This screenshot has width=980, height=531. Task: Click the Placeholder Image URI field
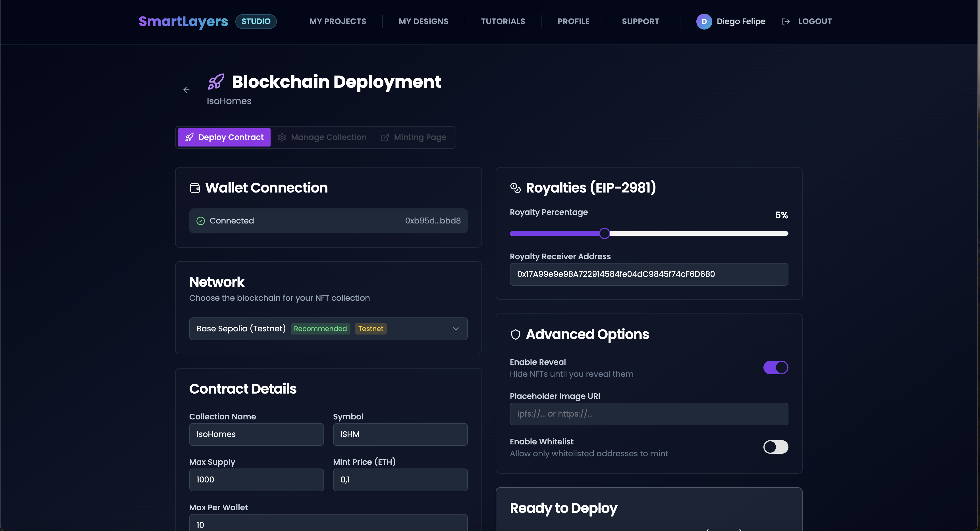[x=649, y=414]
